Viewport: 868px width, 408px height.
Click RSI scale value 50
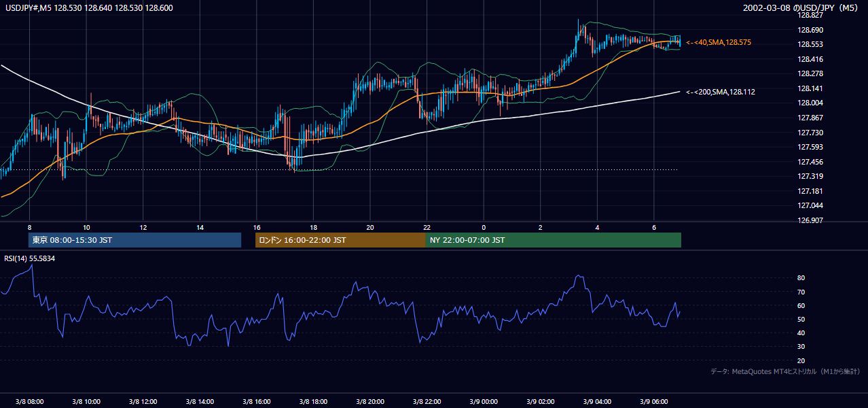(801, 319)
